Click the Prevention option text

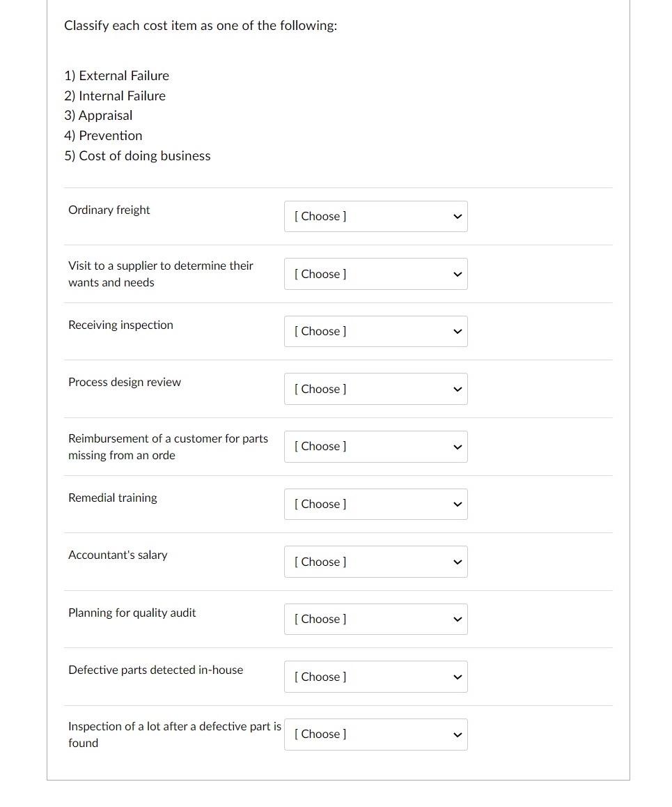pyautogui.click(x=103, y=135)
